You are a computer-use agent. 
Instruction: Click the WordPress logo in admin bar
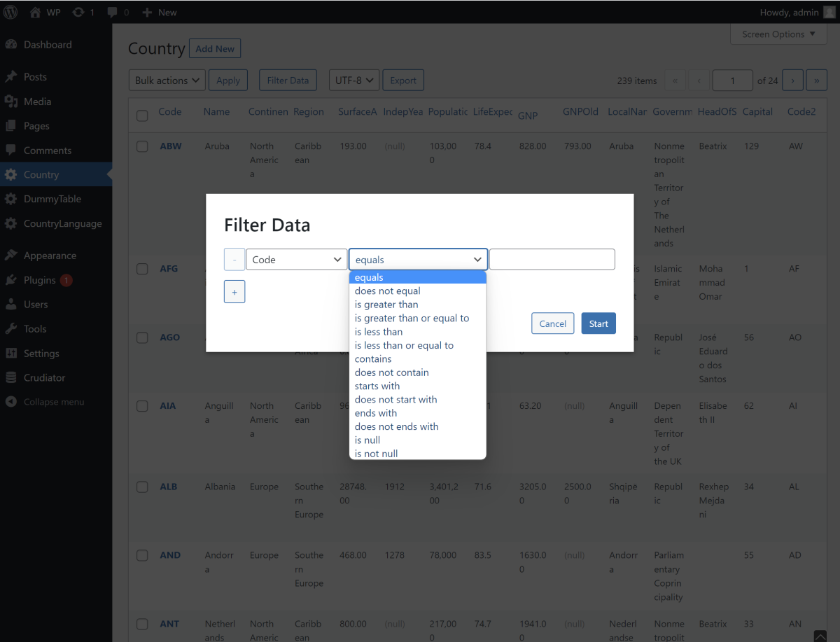(x=10, y=12)
